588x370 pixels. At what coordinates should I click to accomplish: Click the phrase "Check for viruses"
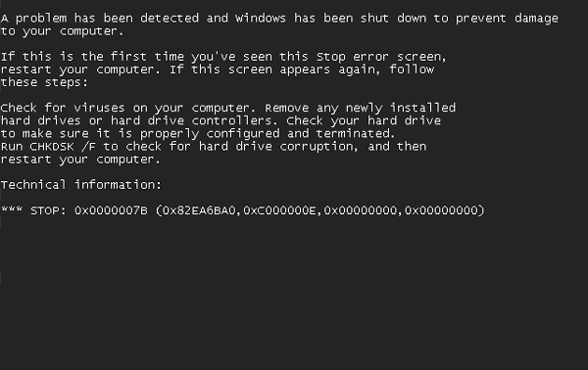point(63,108)
